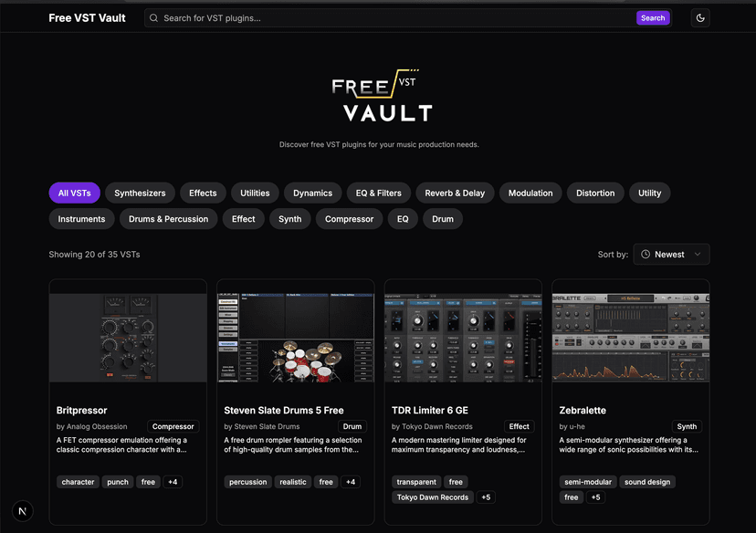
Task: Click the 'by Steven Slate Drums' author text
Action: [x=262, y=426]
